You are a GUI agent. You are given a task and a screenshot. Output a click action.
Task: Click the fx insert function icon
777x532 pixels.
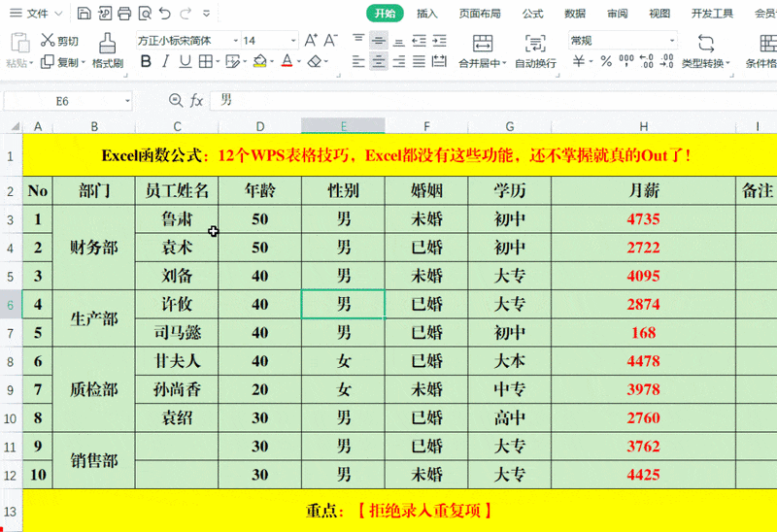click(196, 100)
